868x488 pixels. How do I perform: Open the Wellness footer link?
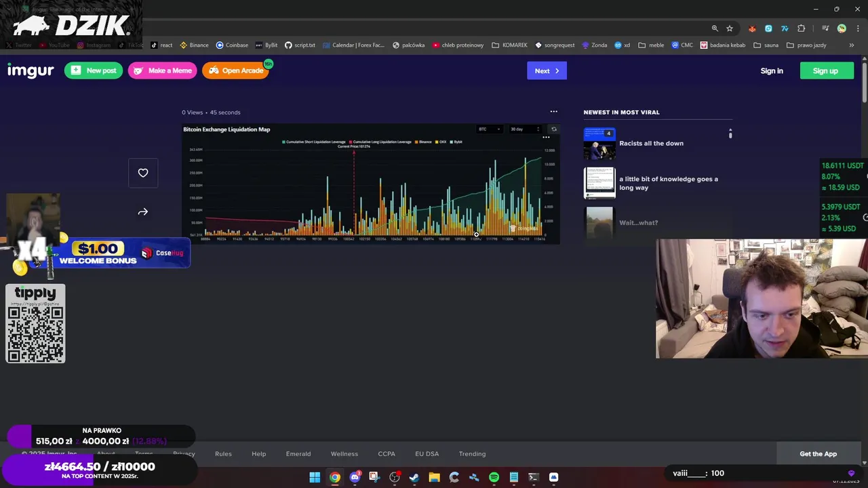[x=344, y=453]
